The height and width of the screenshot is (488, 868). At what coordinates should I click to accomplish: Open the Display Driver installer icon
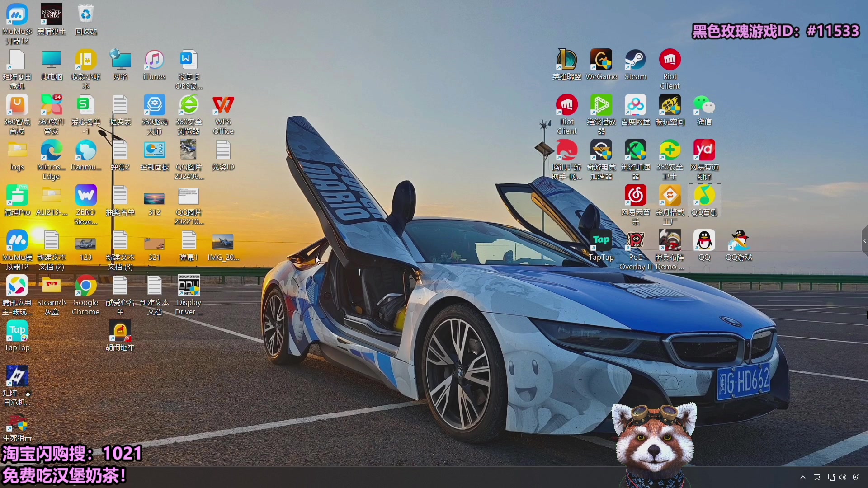click(x=189, y=286)
